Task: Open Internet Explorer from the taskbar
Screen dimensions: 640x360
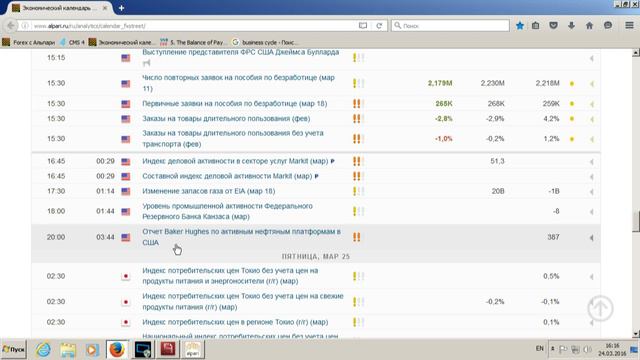Action: [43, 350]
